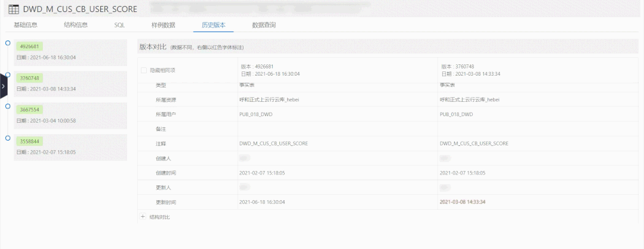Open the SQL tab

[x=119, y=25]
